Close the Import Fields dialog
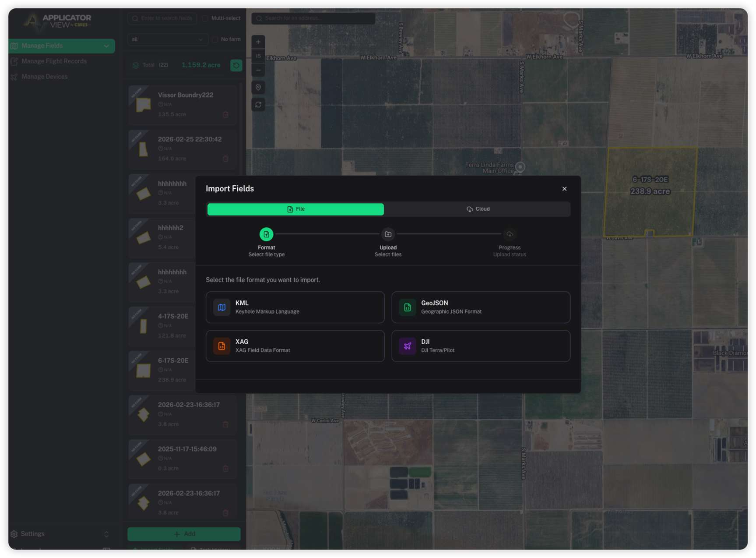 pos(564,189)
